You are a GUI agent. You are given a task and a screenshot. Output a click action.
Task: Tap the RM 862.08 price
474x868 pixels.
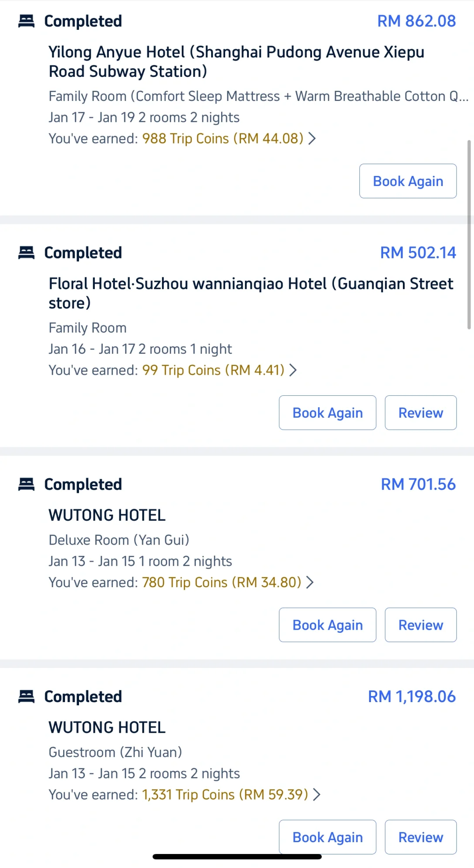(x=417, y=21)
